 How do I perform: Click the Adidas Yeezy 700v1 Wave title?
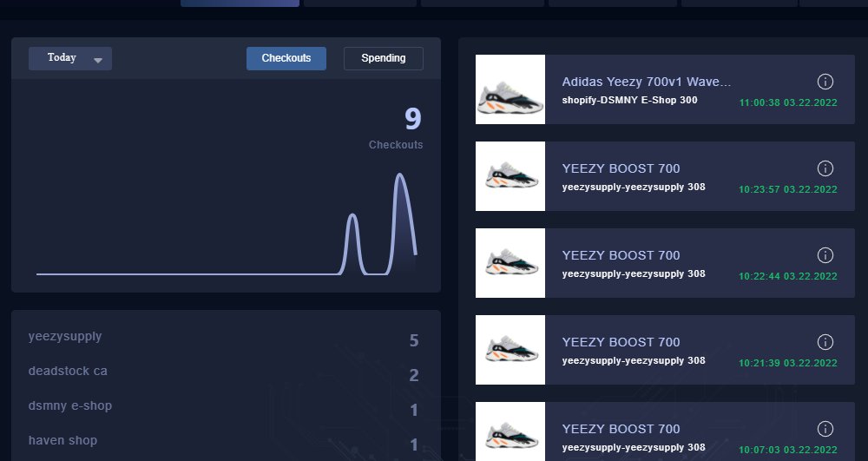coord(647,82)
